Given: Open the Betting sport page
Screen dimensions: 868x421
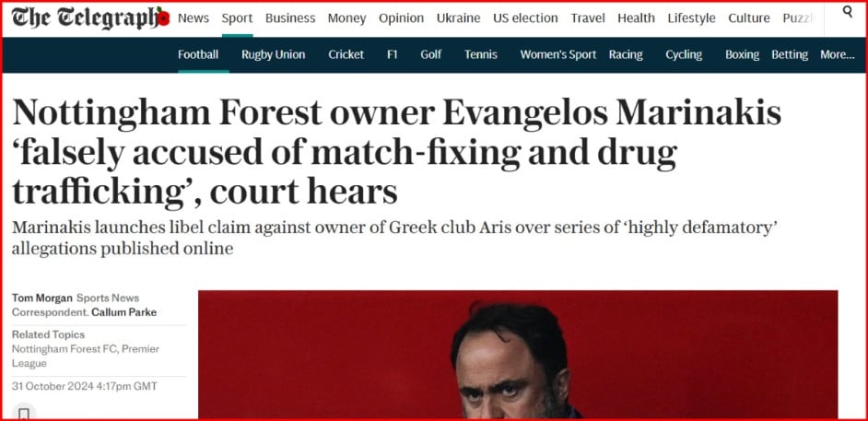Looking at the screenshot, I should [790, 54].
